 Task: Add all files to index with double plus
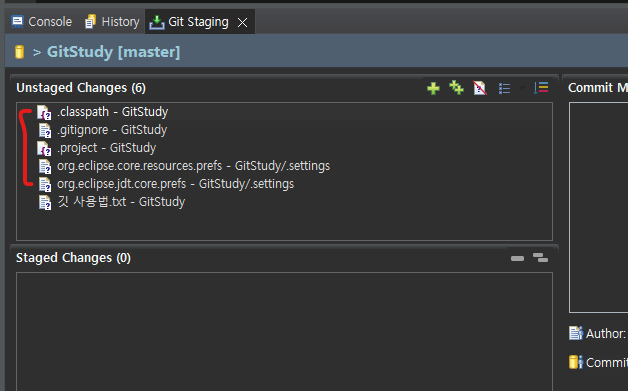tap(456, 87)
